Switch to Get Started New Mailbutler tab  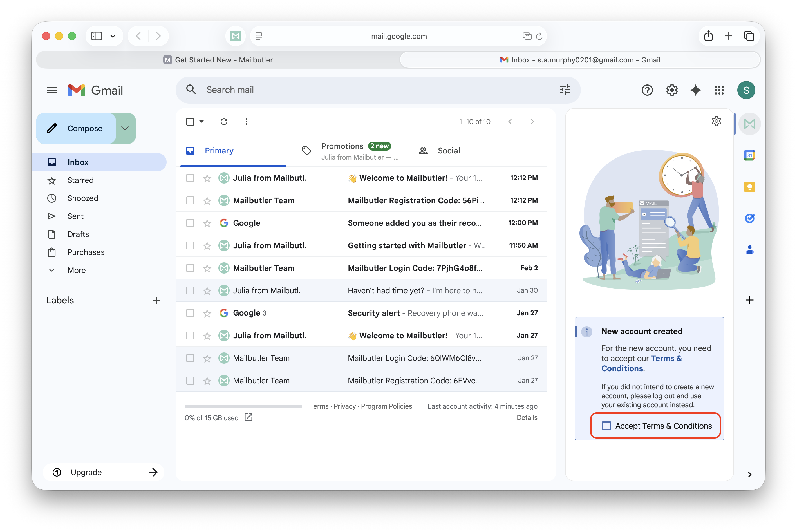[x=218, y=60]
